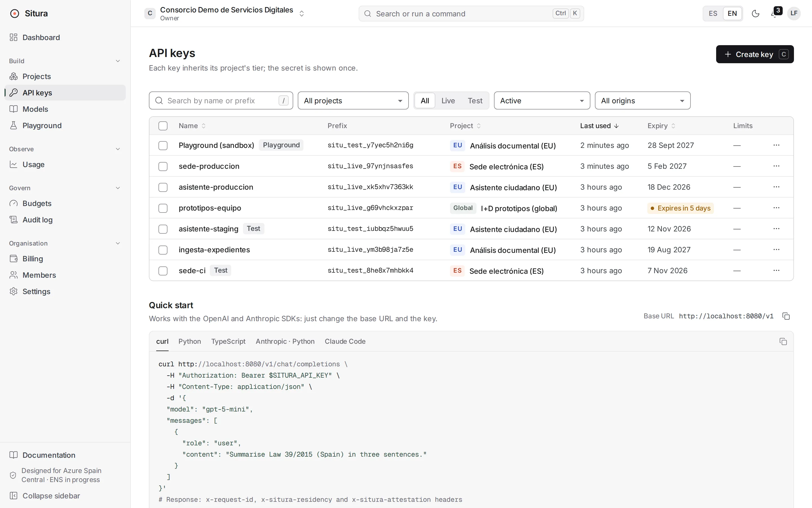Sort by the Project column
Image resolution: width=812 pixels, height=508 pixels.
point(465,126)
